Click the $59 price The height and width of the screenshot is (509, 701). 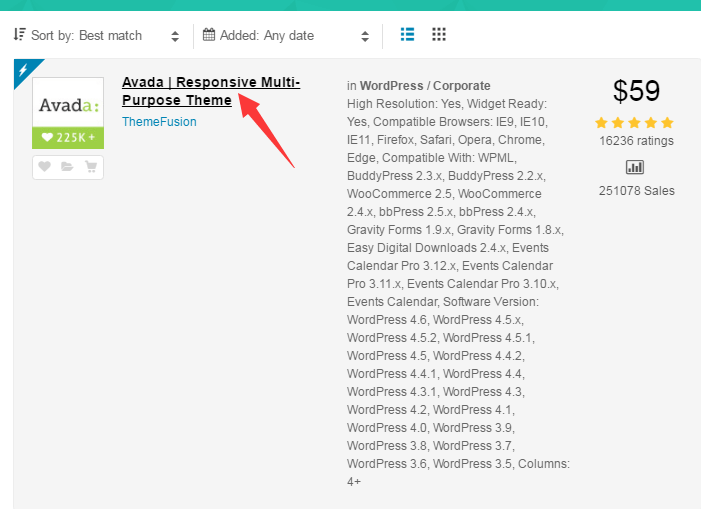point(636,91)
